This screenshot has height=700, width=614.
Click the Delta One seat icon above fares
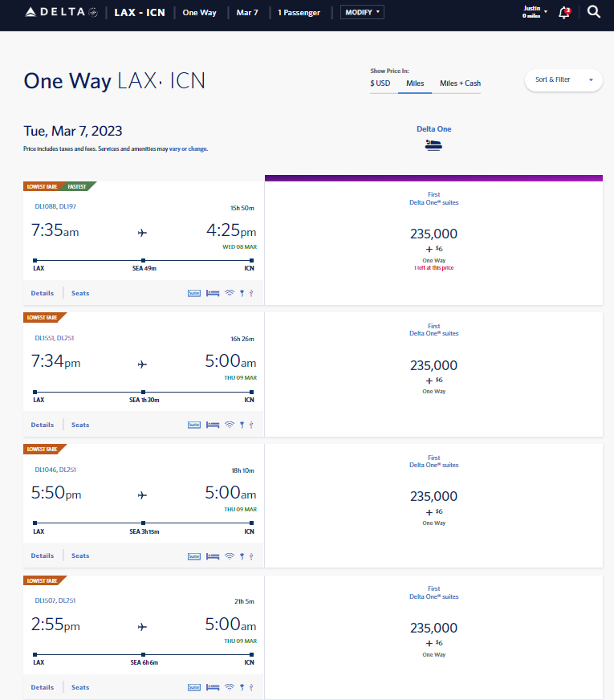tap(433, 145)
